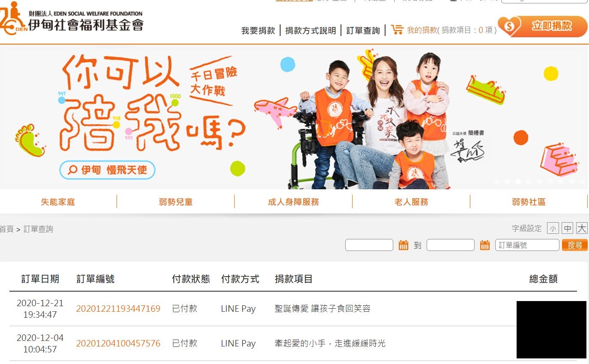589x364 pixels.
Task: Go to 訂單查詢 in top navigation
Action: 363,30
